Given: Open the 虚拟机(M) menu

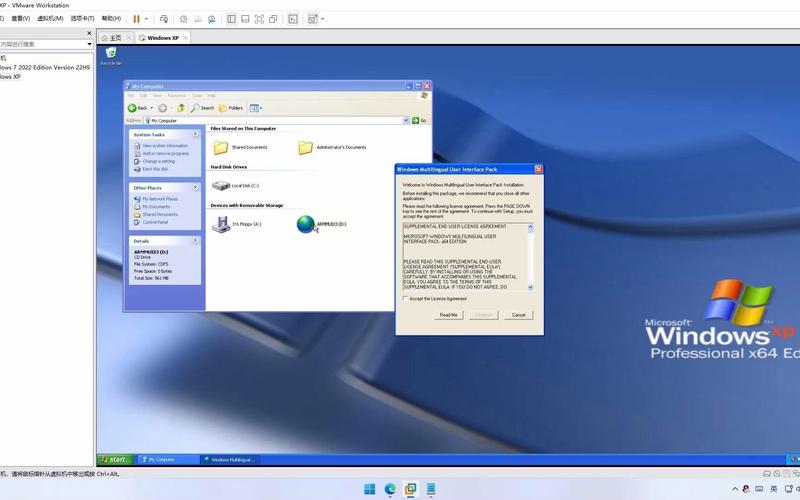Looking at the screenshot, I should [x=50, y=18].
